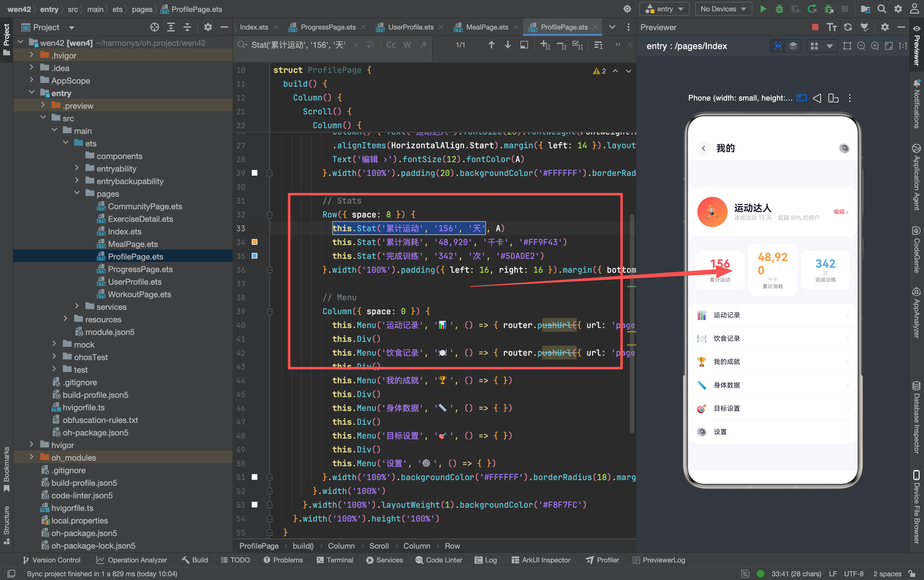Click the Debug bug icon
The image size is (924, 580).
pyautogui.click(x=779, y=9)
